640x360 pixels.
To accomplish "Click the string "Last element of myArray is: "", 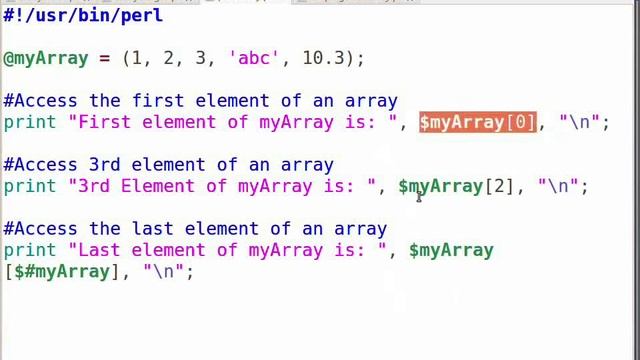I will (x=227, y=250).
